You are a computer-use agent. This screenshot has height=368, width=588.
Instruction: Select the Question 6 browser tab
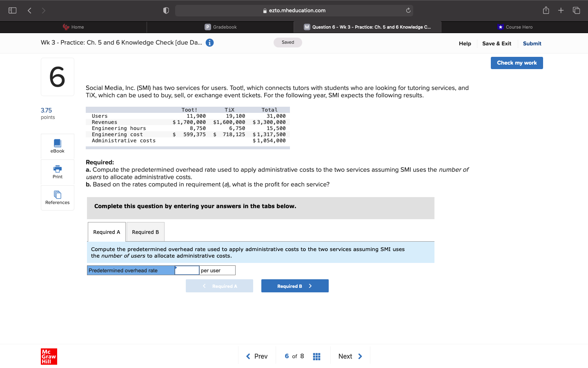pyautogui.click(x=367, y=27)
